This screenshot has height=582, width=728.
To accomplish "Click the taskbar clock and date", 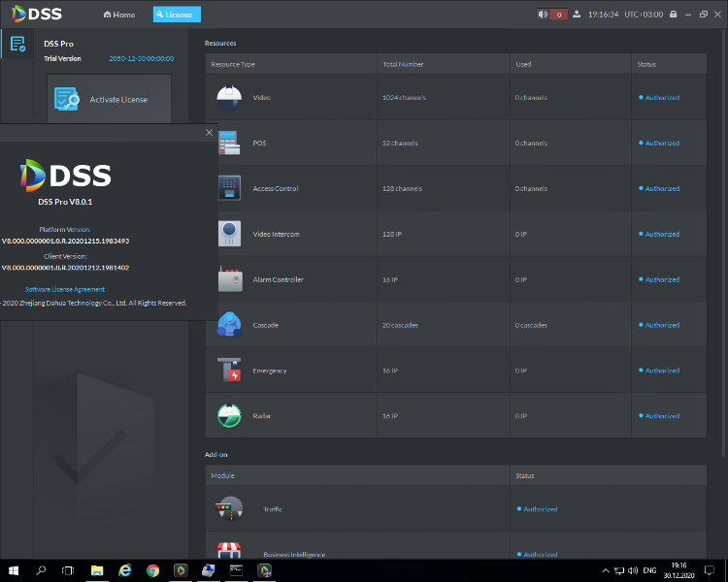I will point(678,570).
